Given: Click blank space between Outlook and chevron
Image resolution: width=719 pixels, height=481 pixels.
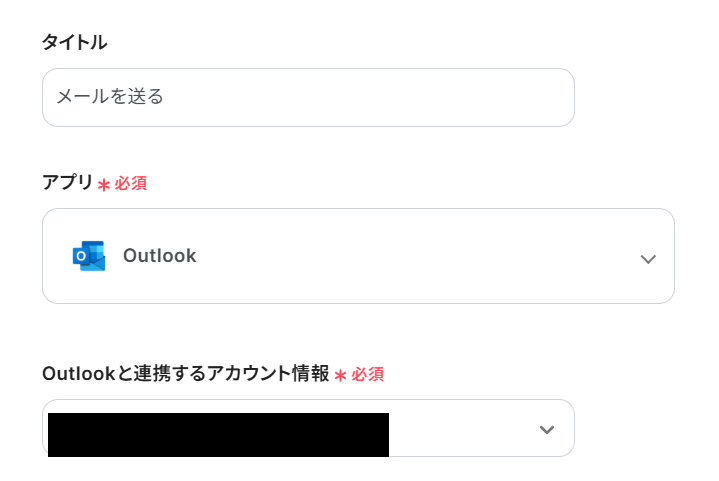Looking at the screenshot, I should [420, 256].
